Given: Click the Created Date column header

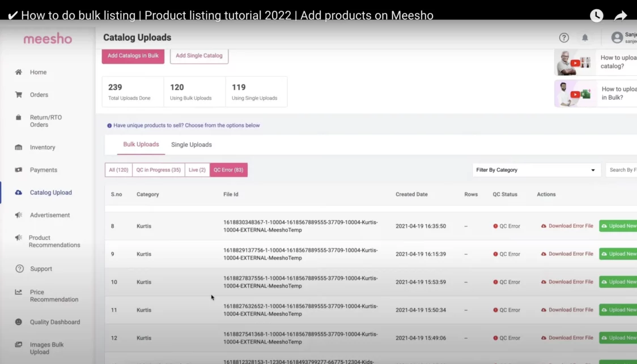Looking at the screenshot, I should 411,194.
